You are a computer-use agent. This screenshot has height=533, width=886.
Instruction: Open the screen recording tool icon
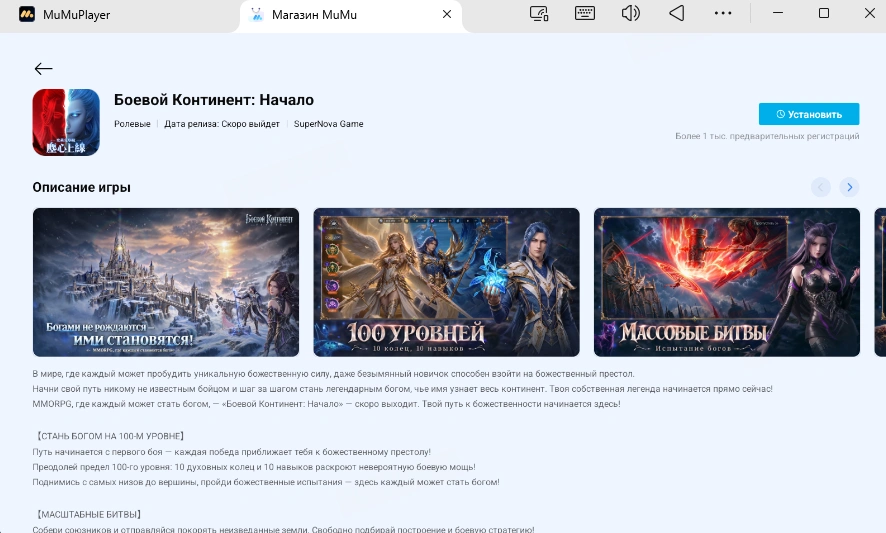539,13
